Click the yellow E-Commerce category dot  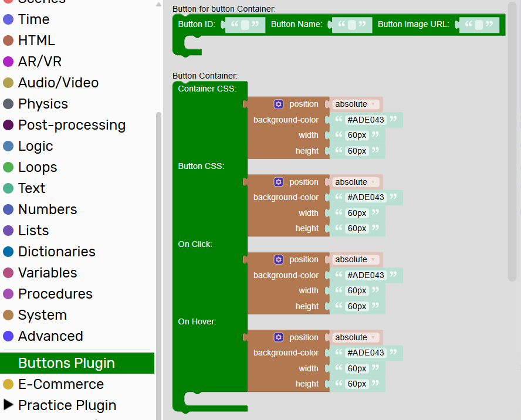tap(8, 384)
